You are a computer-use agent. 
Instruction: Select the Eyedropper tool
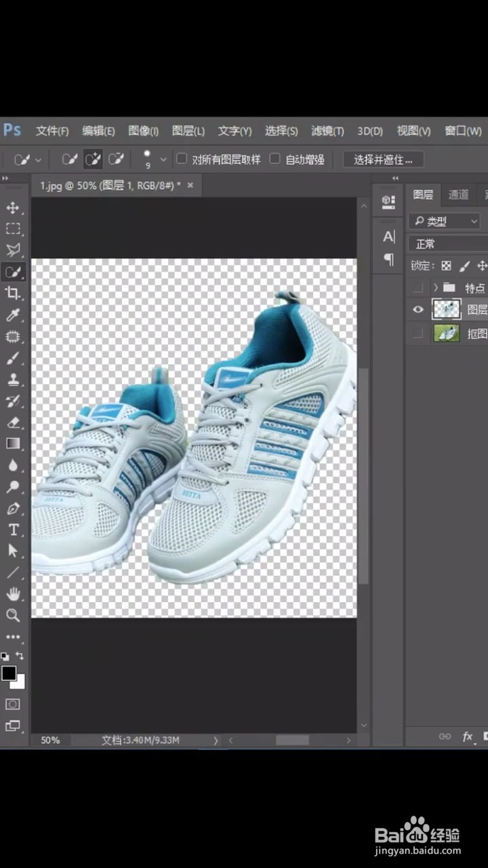tap(13, 315)
